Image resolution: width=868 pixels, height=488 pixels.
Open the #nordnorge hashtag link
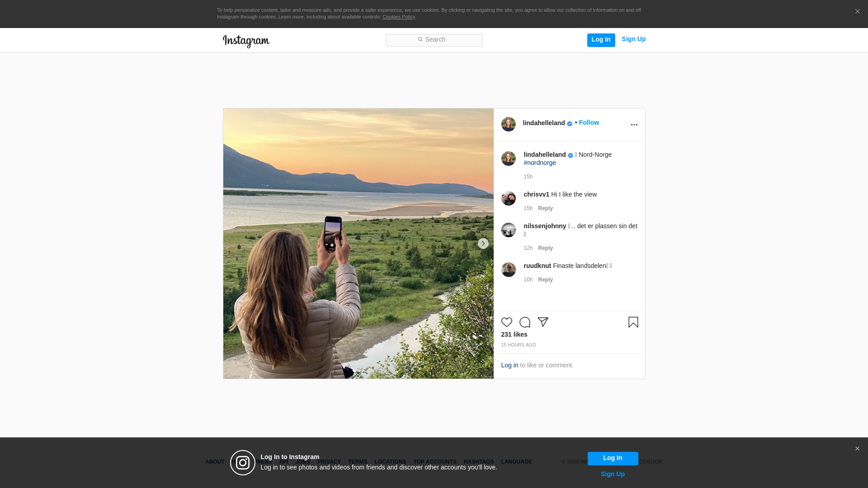[539, 163]
